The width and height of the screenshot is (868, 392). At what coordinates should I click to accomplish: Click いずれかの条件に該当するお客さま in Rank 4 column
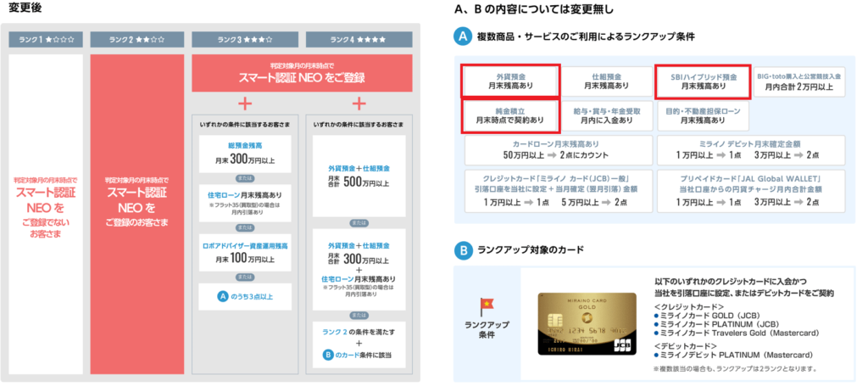pyautogui.click(x=359, y=124)
